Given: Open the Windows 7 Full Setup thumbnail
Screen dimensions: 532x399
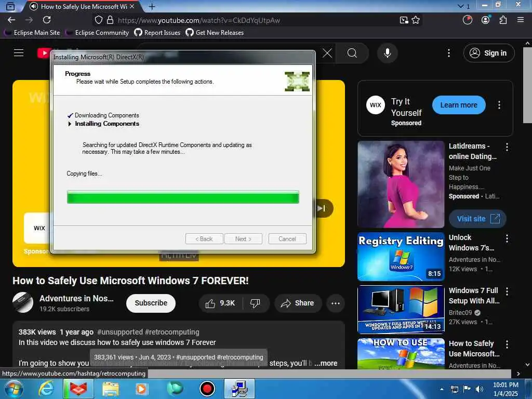Looking at the screenshot, I should tap(401, 310).
